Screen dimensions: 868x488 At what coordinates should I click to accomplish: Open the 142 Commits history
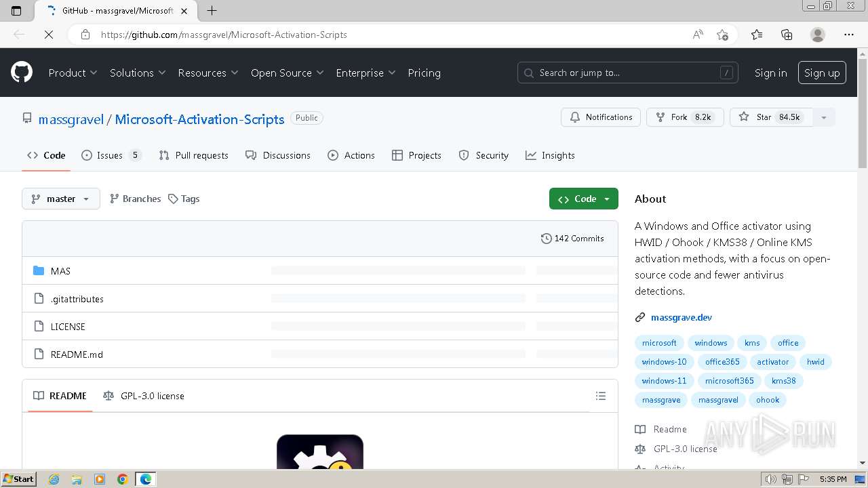pos(572,239)
